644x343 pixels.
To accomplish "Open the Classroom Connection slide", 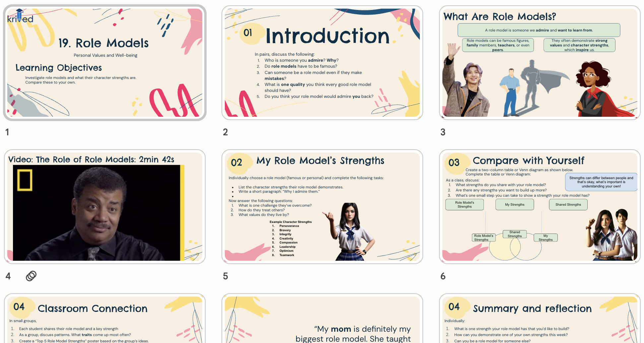I will [x=105, y=318].
